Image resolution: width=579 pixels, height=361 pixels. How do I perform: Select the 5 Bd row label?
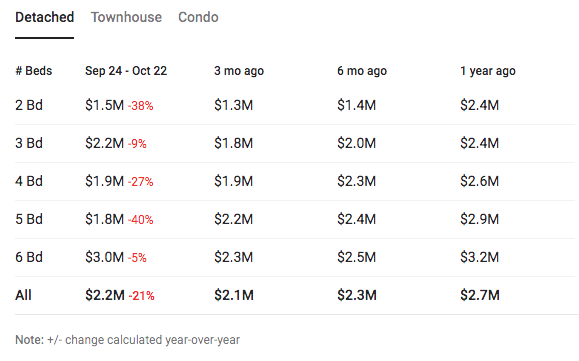pos(29,219)
